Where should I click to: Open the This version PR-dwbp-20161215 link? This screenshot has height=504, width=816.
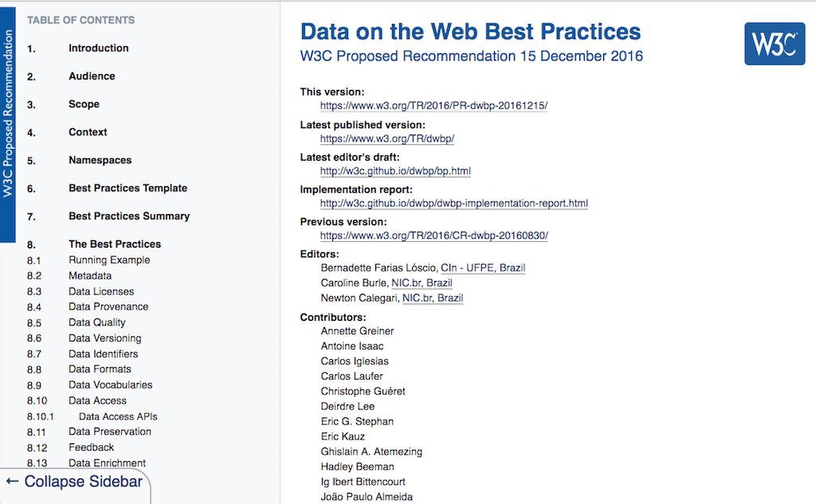(433, 106)
